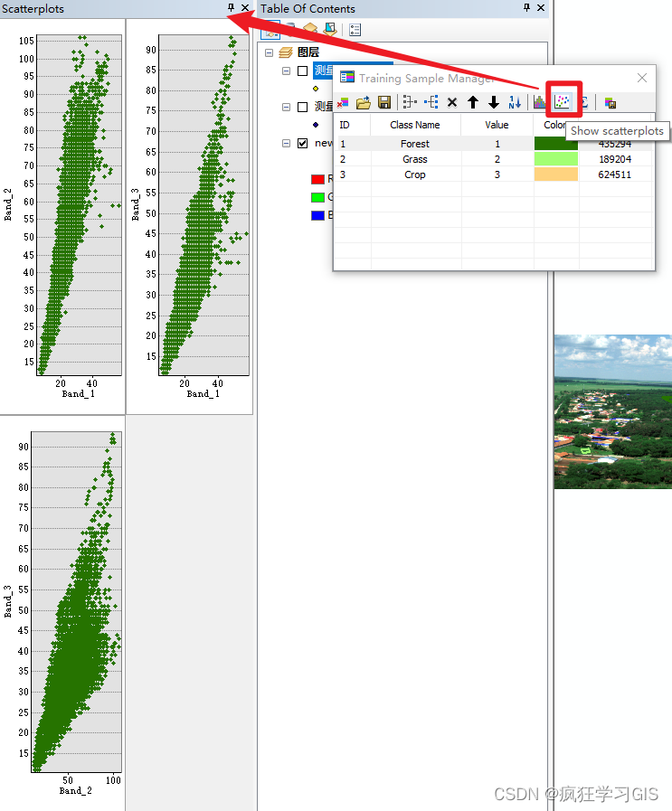The height and width of the screenshot is (811, 672).
Task: Click List By Selection in Table Of Contents
Action: [329, 29]
